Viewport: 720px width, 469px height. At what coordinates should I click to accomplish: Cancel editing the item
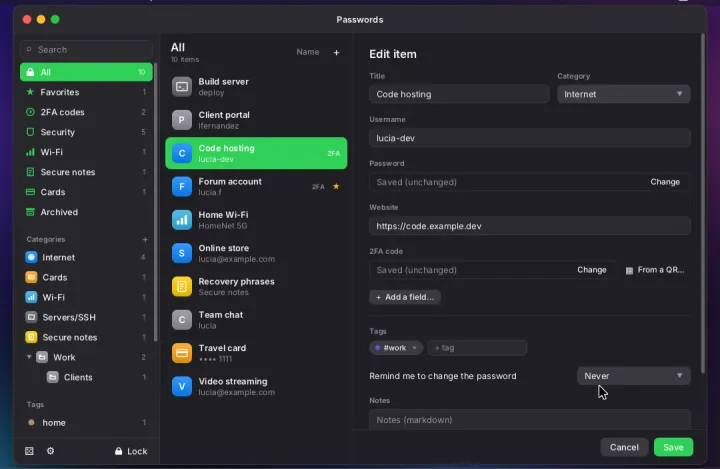(624, 447)
